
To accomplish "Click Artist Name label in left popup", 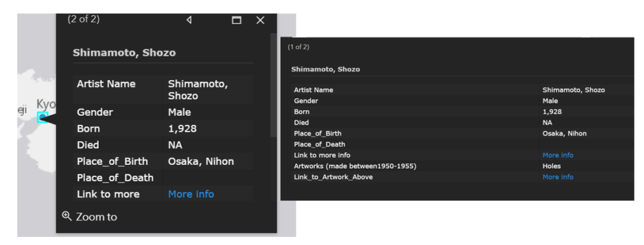I will click(106, 84).
